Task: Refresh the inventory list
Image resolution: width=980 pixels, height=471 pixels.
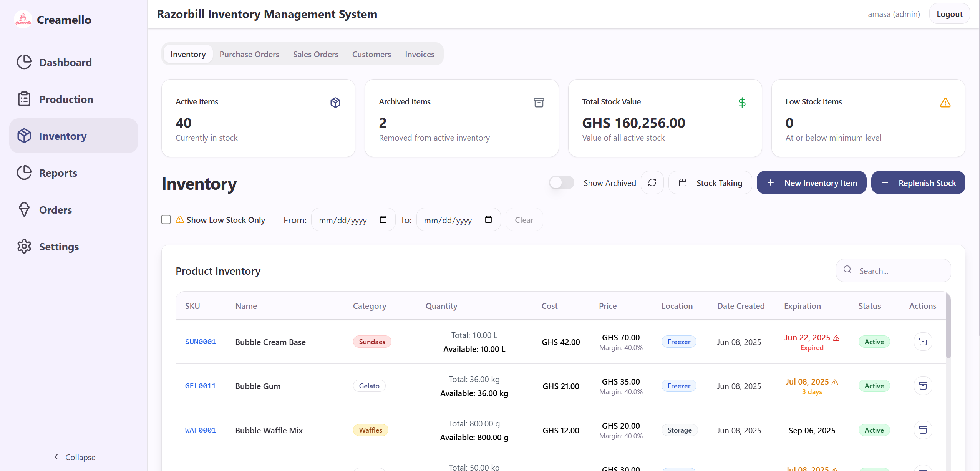Action: (x=652, y=182)
